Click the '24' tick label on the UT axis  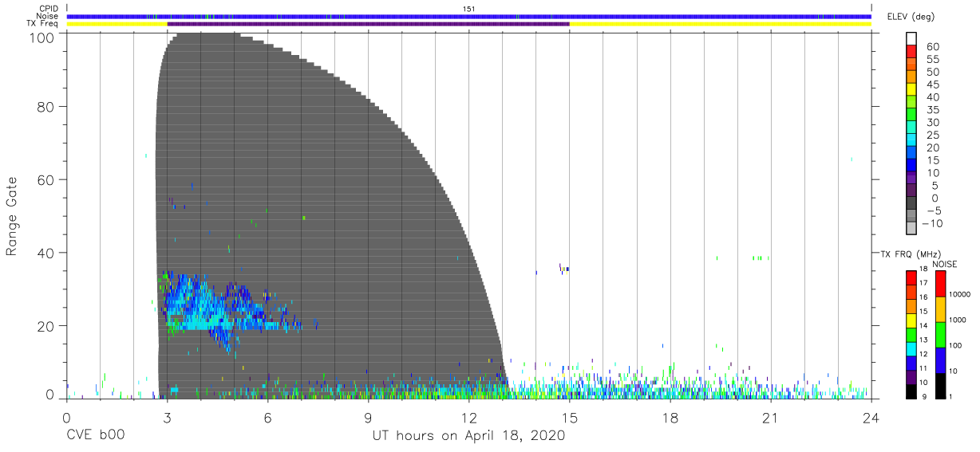point(871,418)
